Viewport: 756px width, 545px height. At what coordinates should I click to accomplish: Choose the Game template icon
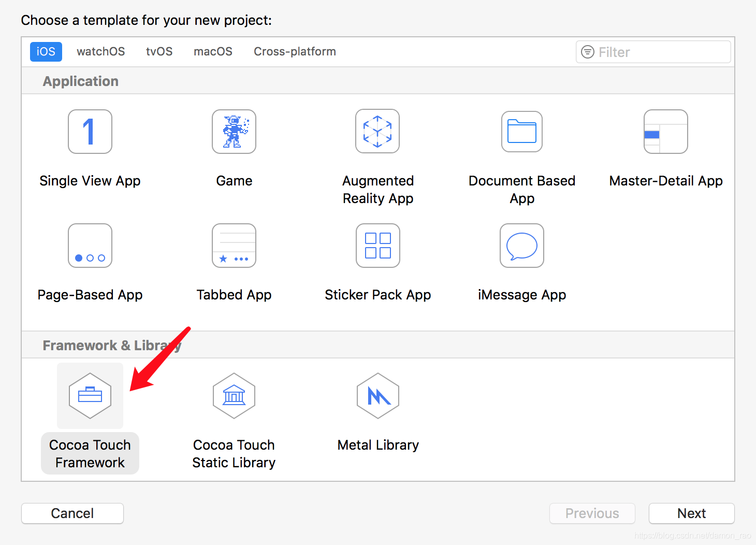pyautogui.click(x=234, y=132)
